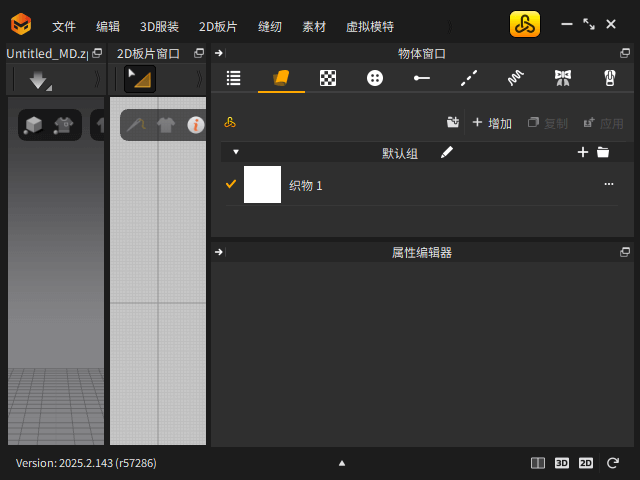Undock the 属性编辑器 panel
Image resolution: width=640 pixels, height=480 pixels.
[x=625, y=252]
